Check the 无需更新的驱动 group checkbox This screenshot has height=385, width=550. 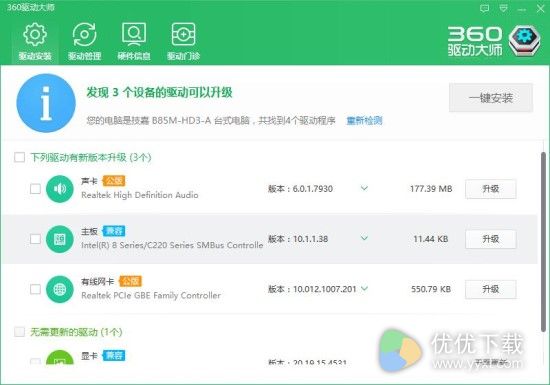click(19, 332)
